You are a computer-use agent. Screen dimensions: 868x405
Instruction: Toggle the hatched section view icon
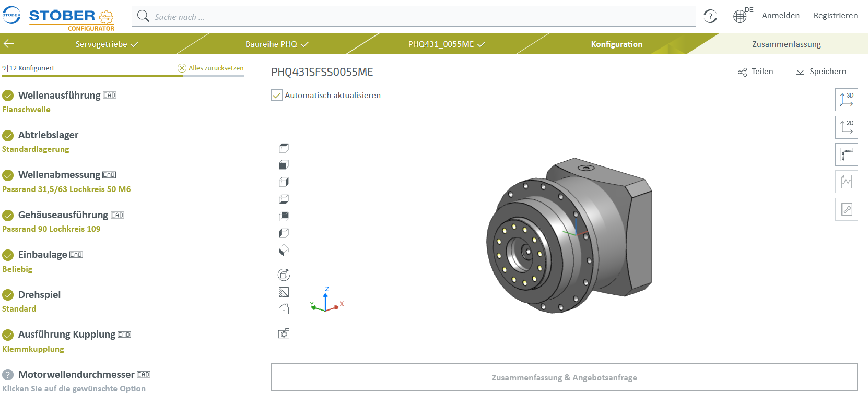coord(284,292)
